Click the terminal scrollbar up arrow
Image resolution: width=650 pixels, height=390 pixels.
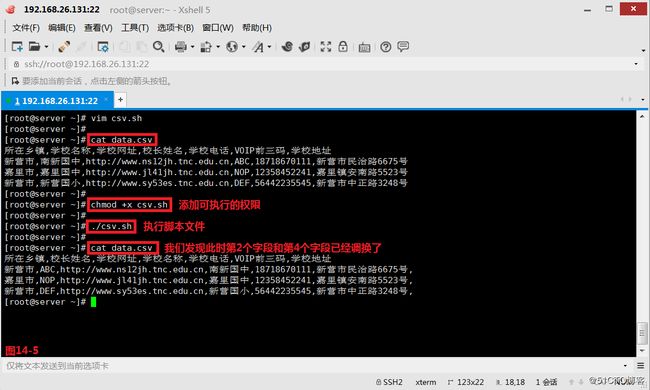pyautogui.click(x=643, y=117)
